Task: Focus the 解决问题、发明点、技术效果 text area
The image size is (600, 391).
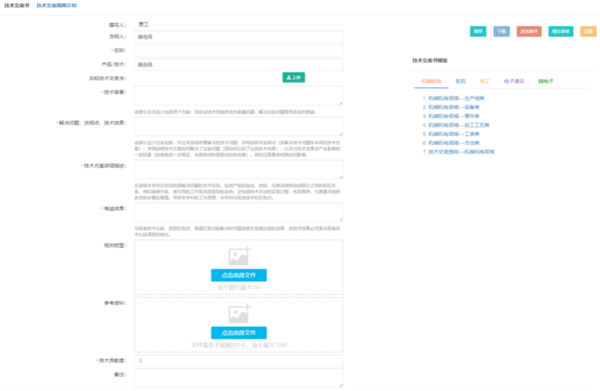Action: (x=238, y=126)
